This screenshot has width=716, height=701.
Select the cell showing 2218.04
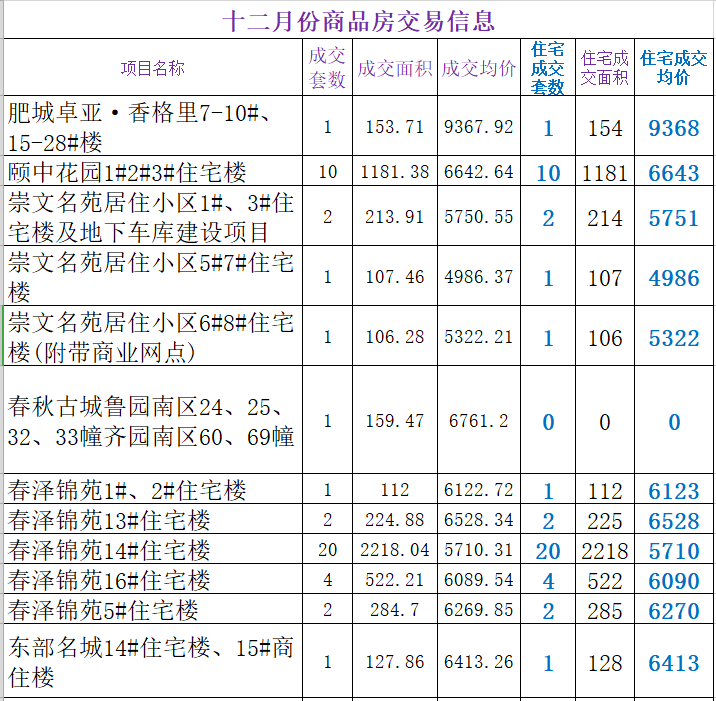pos(395,550)
